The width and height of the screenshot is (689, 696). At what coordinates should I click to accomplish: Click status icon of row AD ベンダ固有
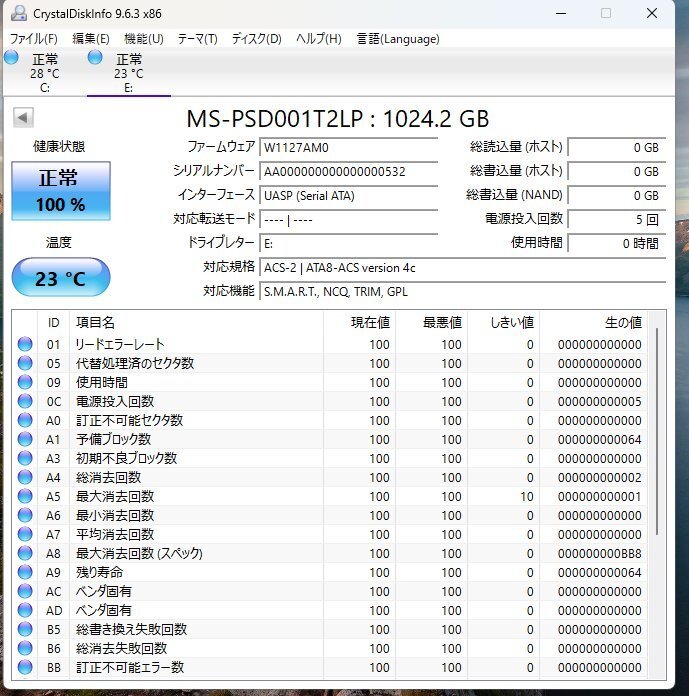(25, 610)
